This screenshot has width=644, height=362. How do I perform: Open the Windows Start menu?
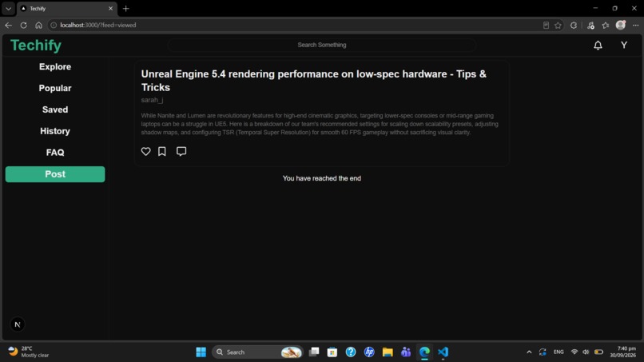tap(201, 352)
